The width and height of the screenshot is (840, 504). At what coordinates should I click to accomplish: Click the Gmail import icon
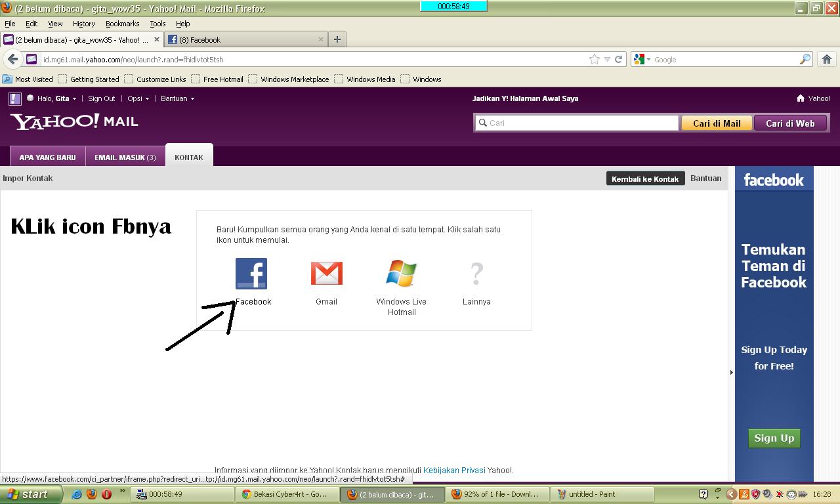[x=327, y=273]
